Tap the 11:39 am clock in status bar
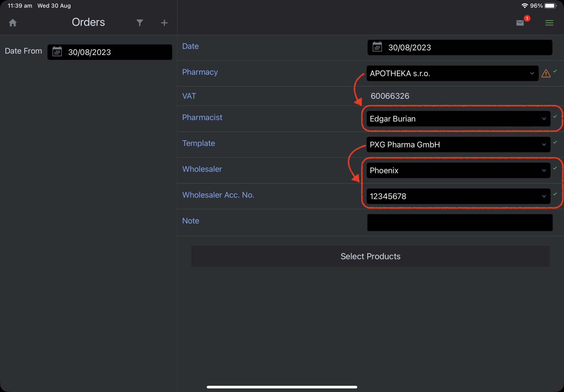The image size is (564, 392). [20, 6]
